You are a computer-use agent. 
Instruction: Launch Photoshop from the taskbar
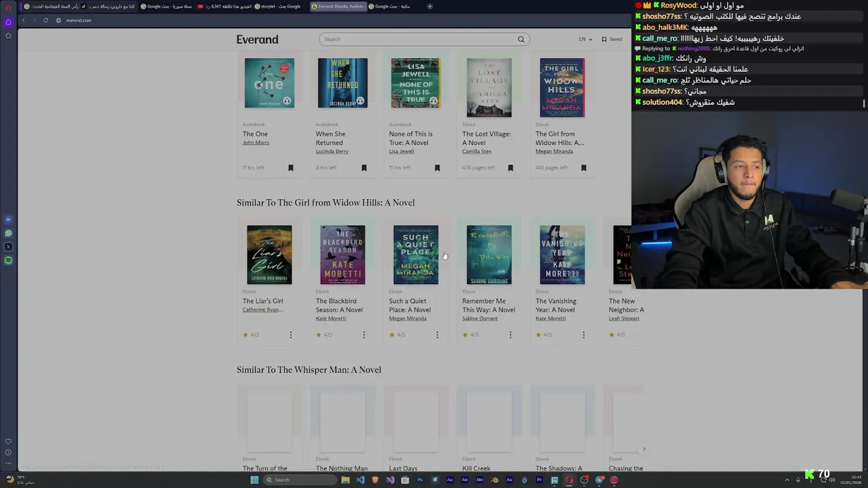(x=420, y=480)
